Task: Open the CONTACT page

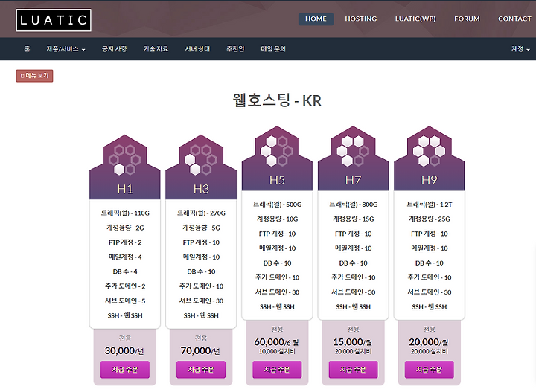Action: point(514,19)
